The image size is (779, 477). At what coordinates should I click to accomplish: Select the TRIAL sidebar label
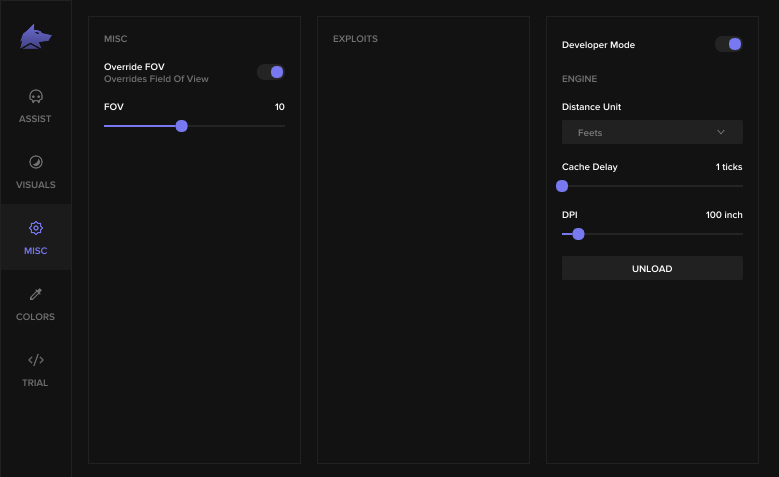[x=35, y=383]
